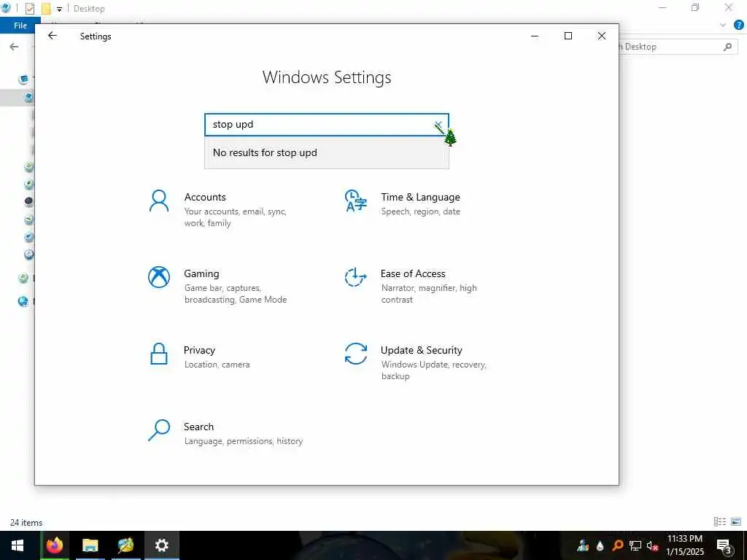Open Privacy settings heading
The image size is (747, 560).
point(199,351)
